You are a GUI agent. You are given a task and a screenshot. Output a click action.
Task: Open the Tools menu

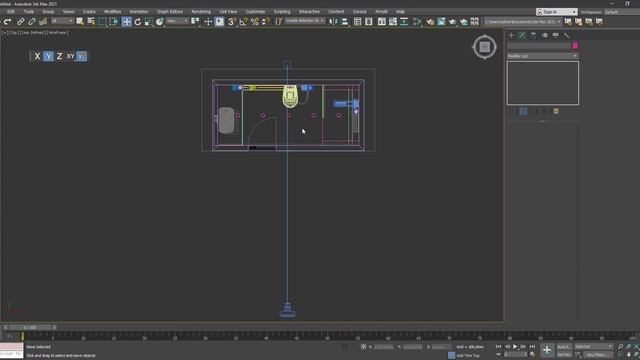click(x=29, y=11)
